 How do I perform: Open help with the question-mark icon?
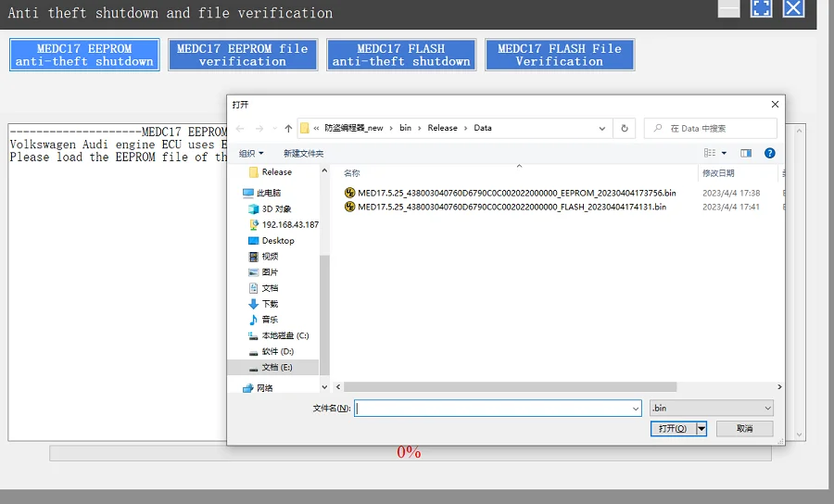coord(770,153)
